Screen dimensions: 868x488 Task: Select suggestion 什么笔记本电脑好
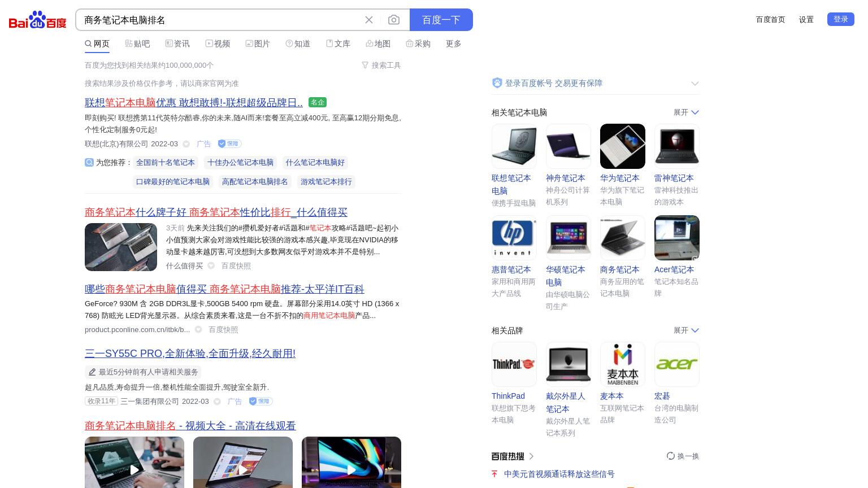315,163
